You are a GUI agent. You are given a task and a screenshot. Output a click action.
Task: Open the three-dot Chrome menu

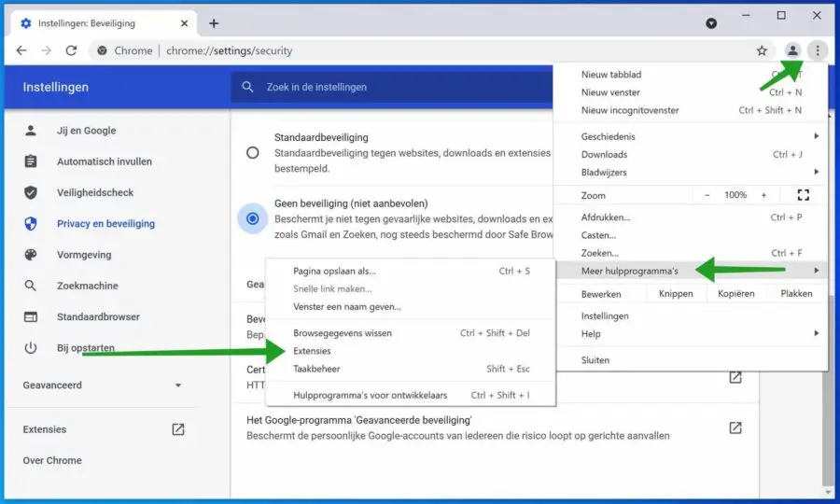pyautogui.click(x=818, y=51)
